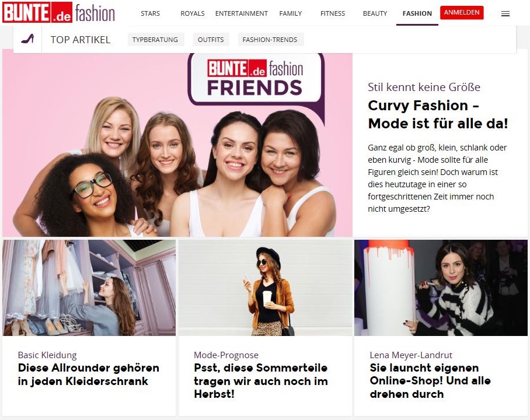Open the Fashion Friends hero image
Image resolution: width=530 pixels, height=420 pixels.
point(177,145)
